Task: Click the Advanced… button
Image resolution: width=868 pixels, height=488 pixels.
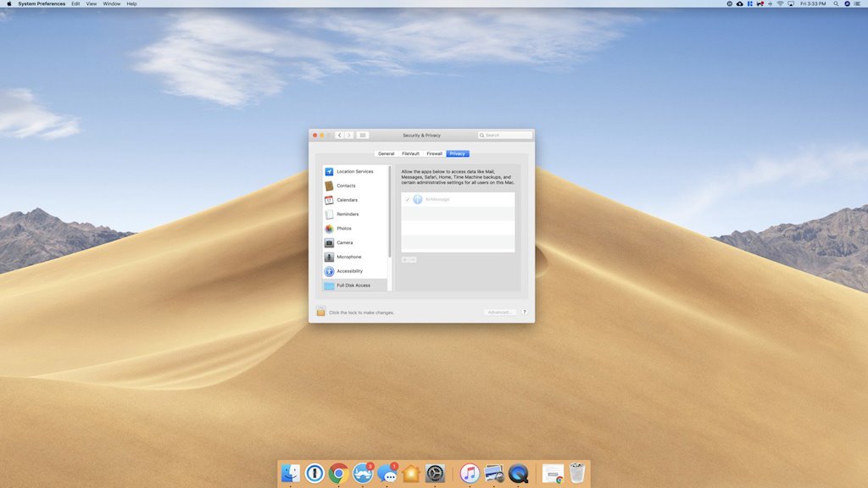Action: (x=499, y=312)
